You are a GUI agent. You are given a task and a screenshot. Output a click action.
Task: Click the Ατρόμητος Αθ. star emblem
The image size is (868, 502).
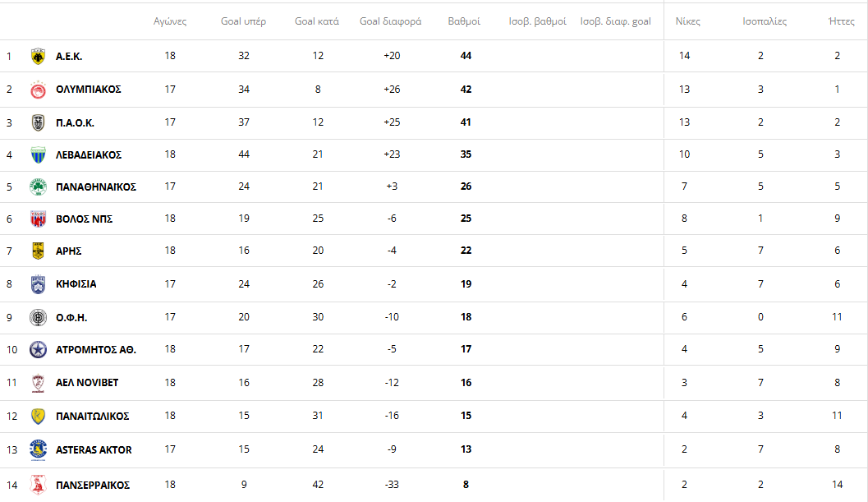(x=38, y=349)
